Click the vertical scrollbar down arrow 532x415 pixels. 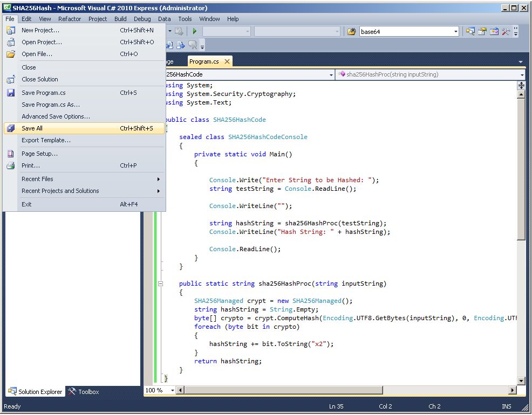tap(521, 381)
